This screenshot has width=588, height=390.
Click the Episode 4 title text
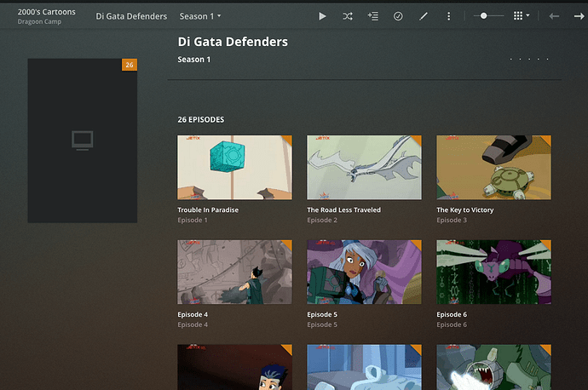(193, 314)
